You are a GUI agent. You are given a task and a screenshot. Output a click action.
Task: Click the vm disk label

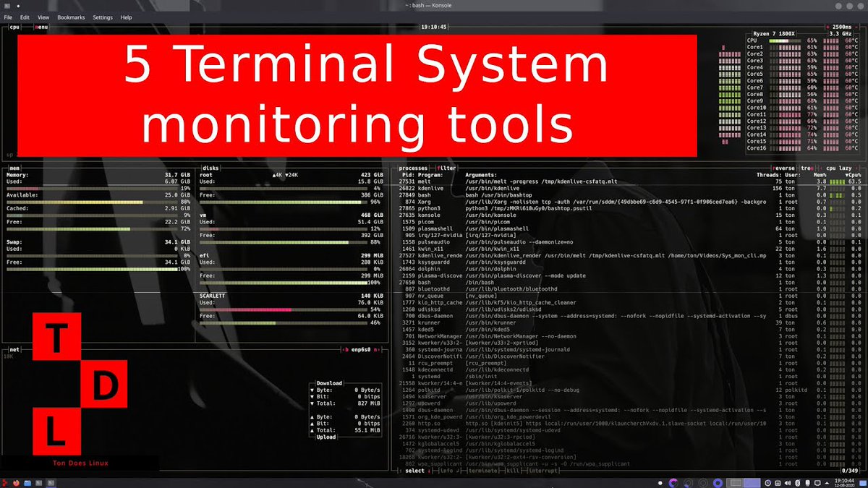203,215
